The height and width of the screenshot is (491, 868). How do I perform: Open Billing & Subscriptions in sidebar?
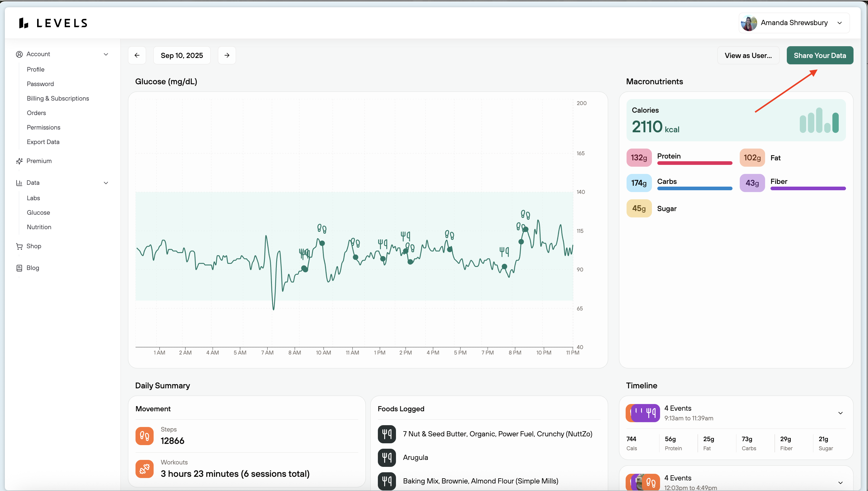click(x=58, y=98)
